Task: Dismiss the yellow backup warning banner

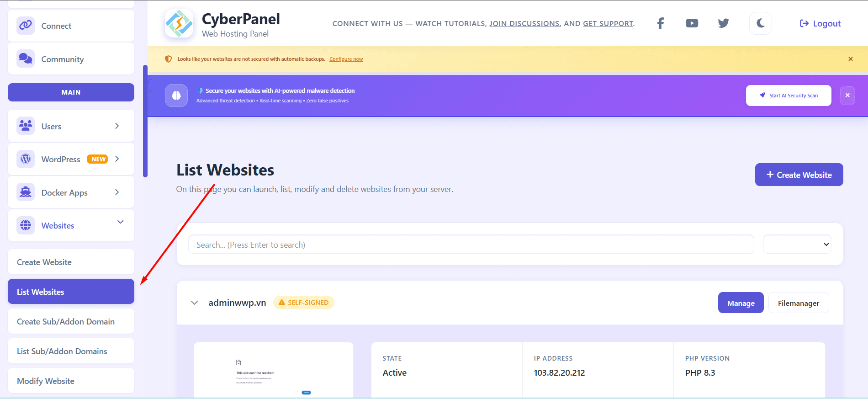Action: point(850,59)
